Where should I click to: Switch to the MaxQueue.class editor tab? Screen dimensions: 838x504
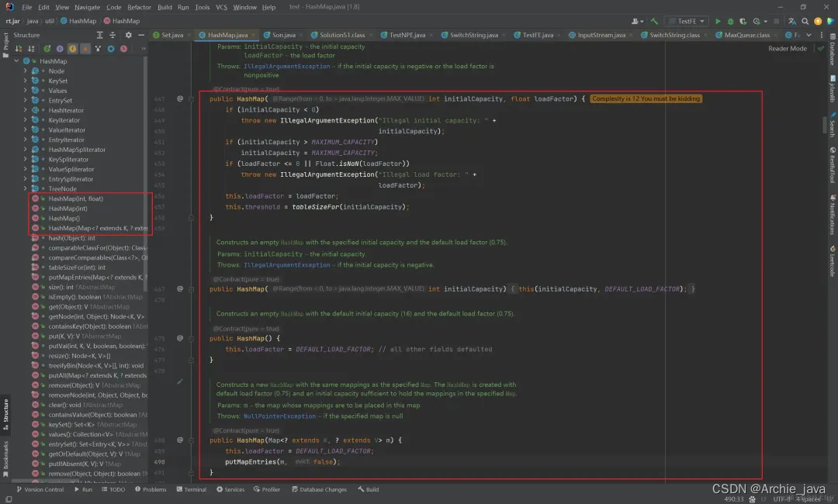coord(746,35)
